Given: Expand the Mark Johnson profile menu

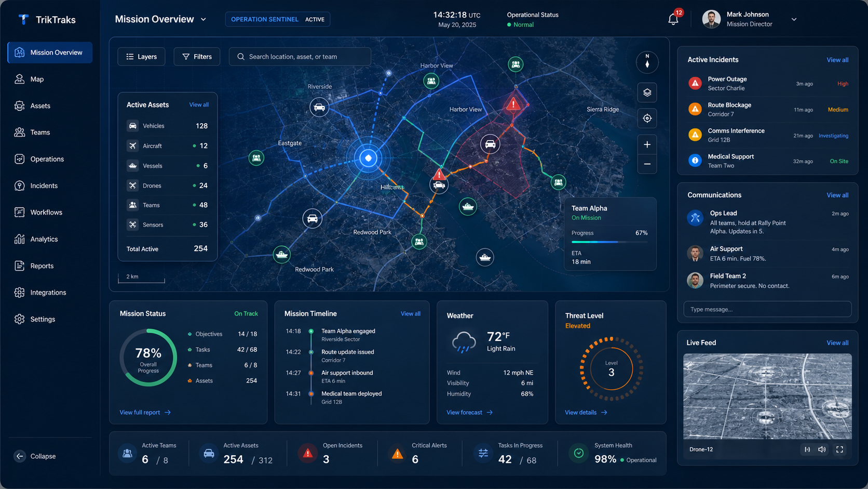Looking at the screenshot, I should point(794,19).
